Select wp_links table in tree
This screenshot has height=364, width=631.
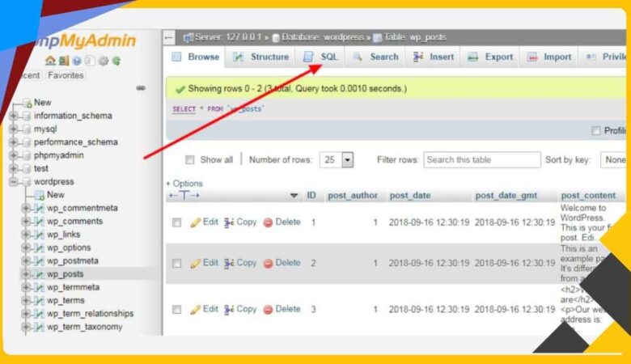point(64,235)
